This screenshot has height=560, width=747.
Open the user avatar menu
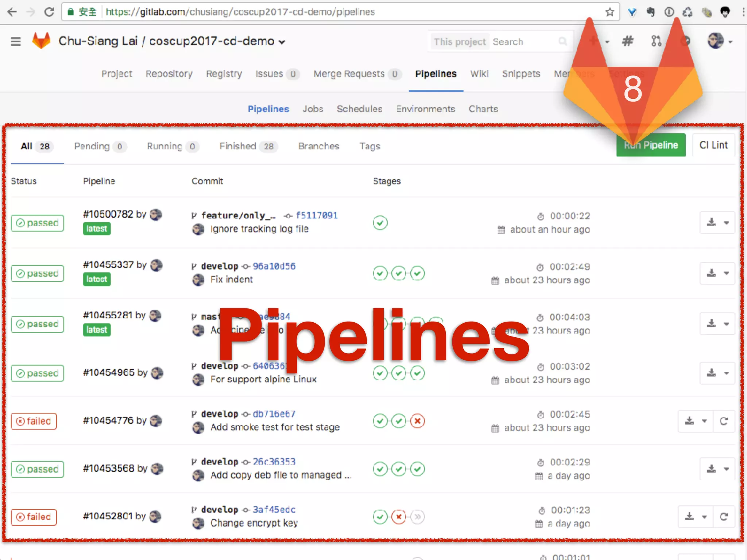[720, 41]
